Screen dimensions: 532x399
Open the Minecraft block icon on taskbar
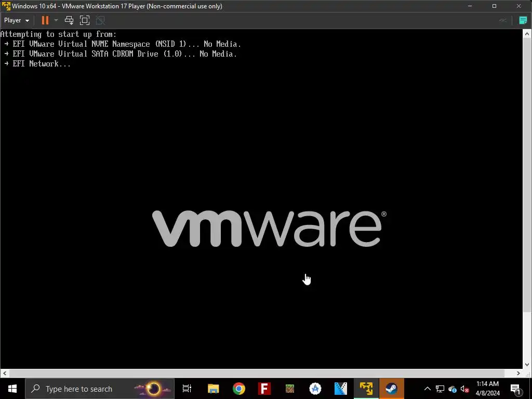coord(290,389)
